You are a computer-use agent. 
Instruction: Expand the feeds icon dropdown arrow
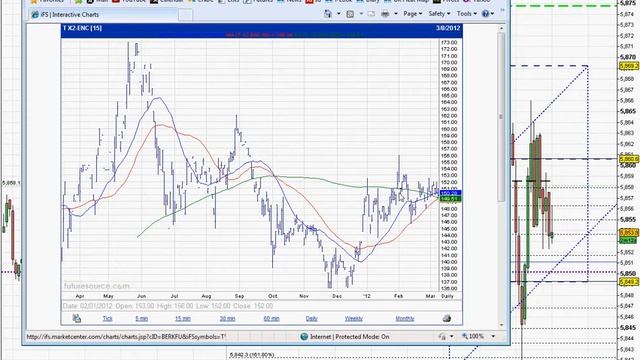coord(361,14)
